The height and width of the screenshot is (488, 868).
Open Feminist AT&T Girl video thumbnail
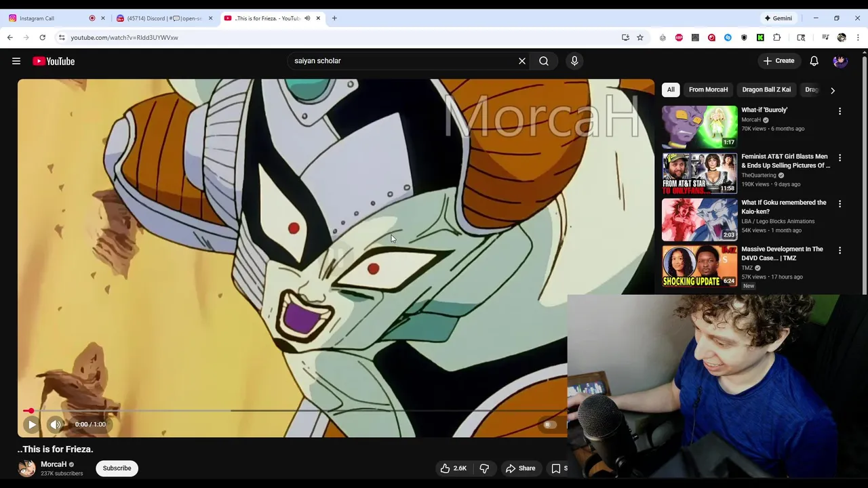[x=699, y=173]
